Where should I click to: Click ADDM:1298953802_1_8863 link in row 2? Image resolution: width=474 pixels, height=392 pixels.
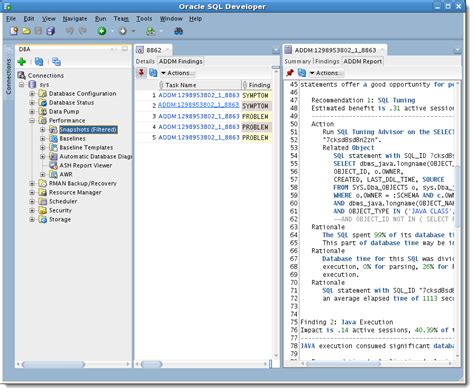pyautogui.click(x=199, y=105)
